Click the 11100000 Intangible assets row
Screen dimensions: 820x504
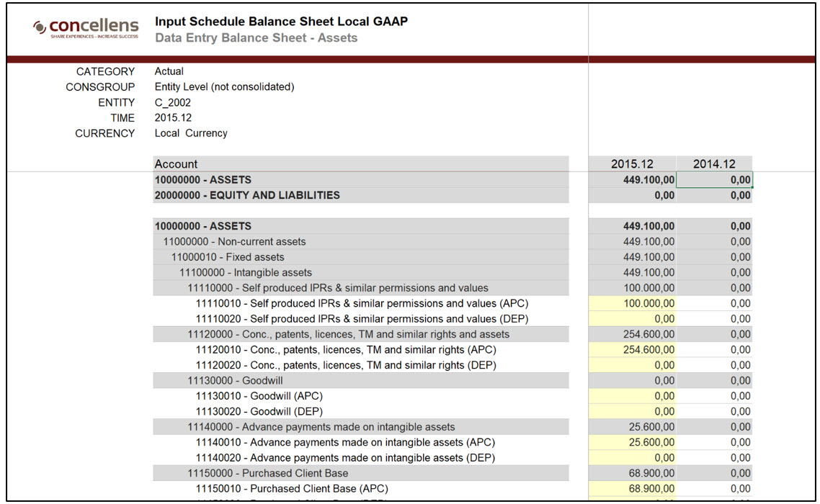pos(231,272)
